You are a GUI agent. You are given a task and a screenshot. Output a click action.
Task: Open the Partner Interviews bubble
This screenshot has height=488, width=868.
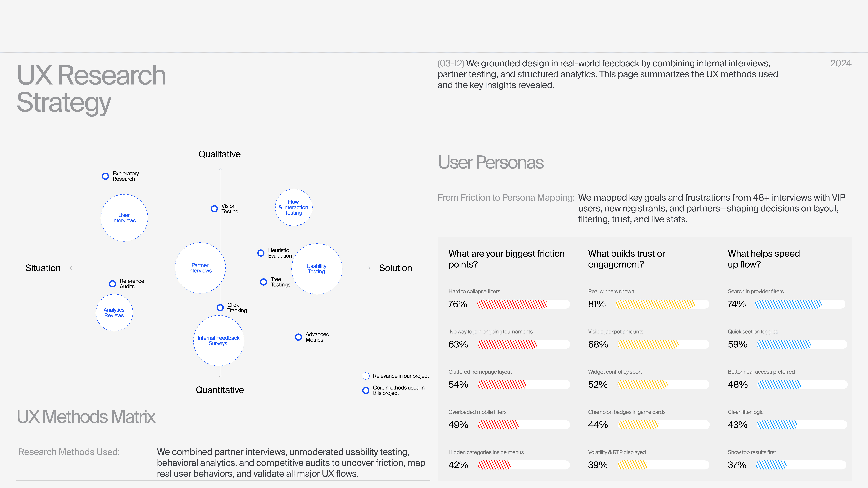pyautogui.click(x=200, y=268)
